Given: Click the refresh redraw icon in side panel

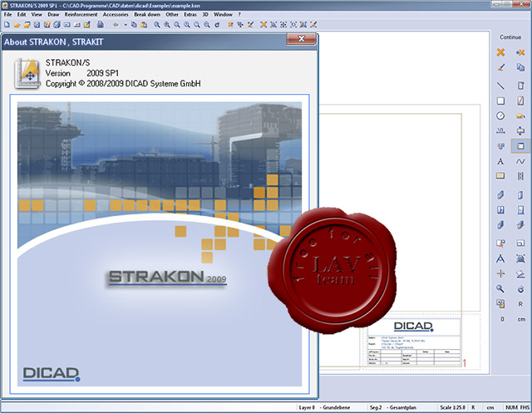Looking at the screenshot, I should (520, 289).
